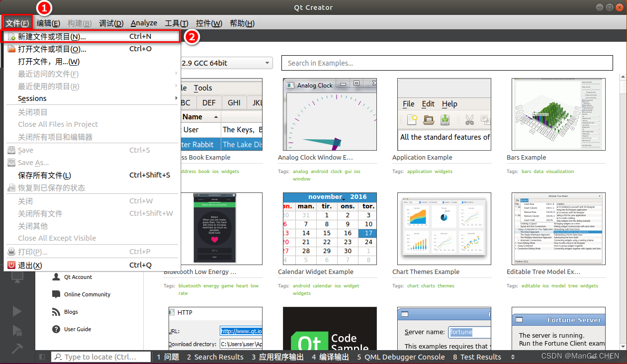Choose 保存所有文件(L) menu entry
The image size is (627, 364).
(x=91, y=175)
